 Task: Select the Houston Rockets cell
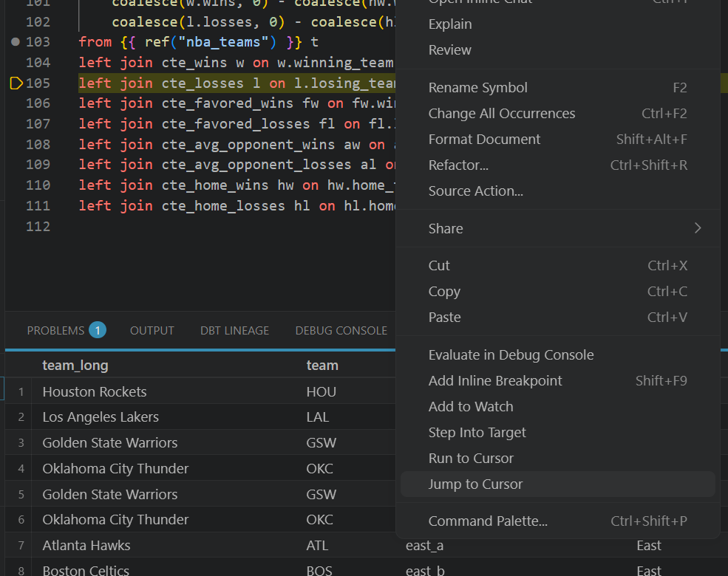[x=95, y=392]
